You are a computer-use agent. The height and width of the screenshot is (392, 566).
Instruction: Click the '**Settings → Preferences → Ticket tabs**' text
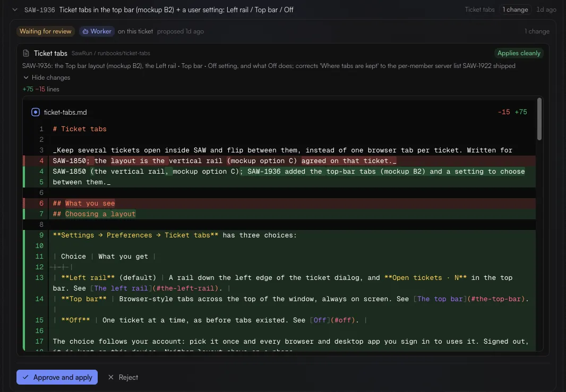point(135,235)
